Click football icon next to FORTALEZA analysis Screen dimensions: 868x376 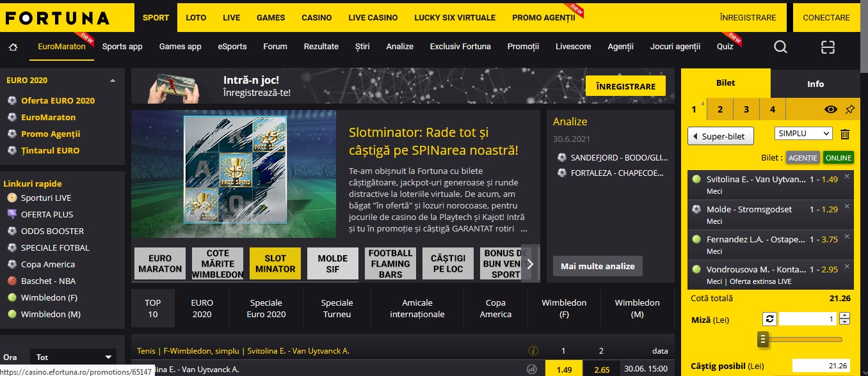click(x=562, y=172)
